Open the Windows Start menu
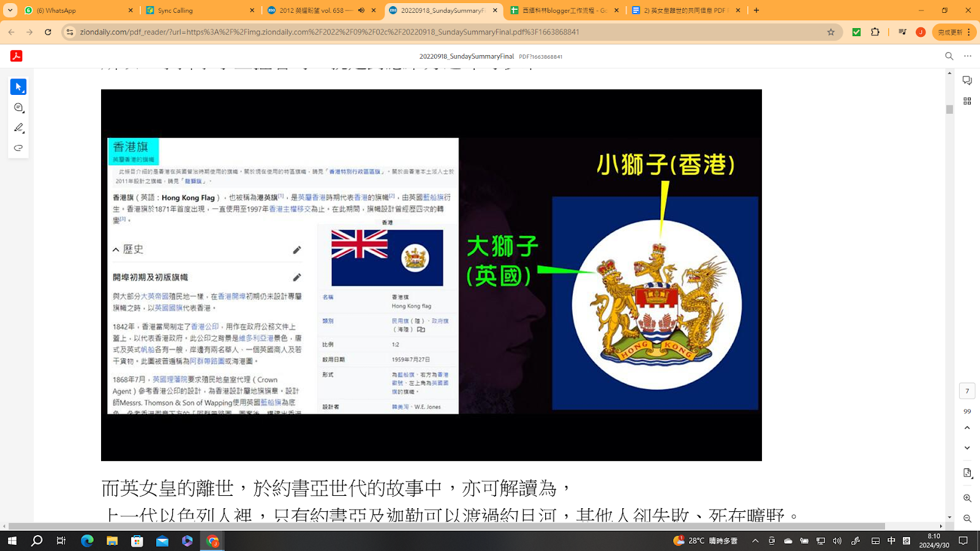980x551 pixels. click(12, 541)
